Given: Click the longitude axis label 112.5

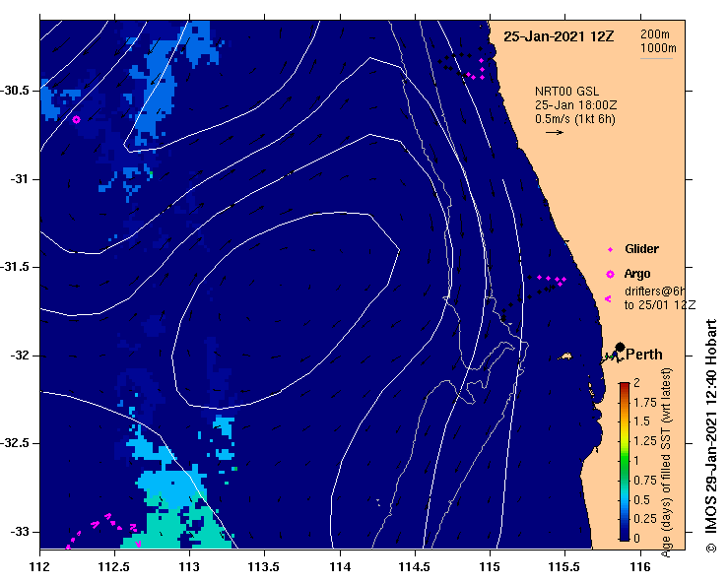Looking at the screenshot, I should 114,567.
